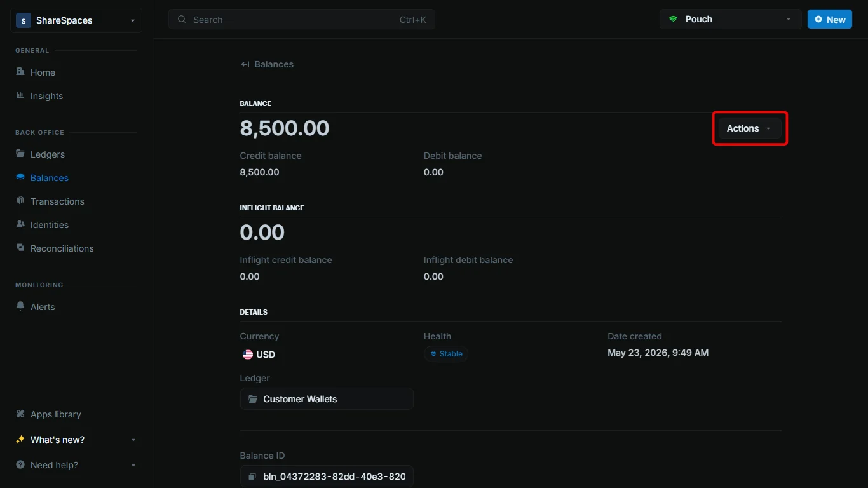The image size is (868, 488).
Task: Navigate to Ledgers
Action: point(48,154)
